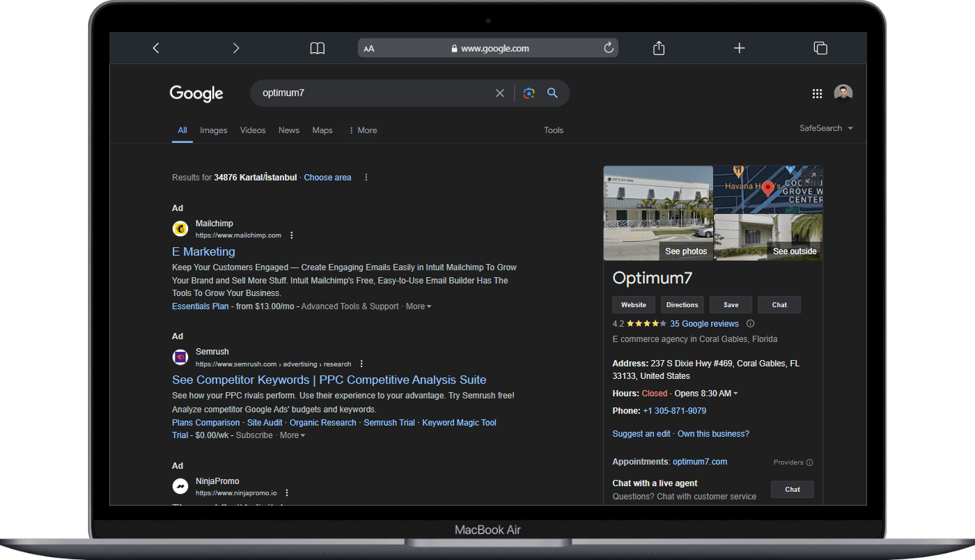This screenshot has height=560, width=975.
Task: Open the optimum7.com appointments link
Action: 700,462
